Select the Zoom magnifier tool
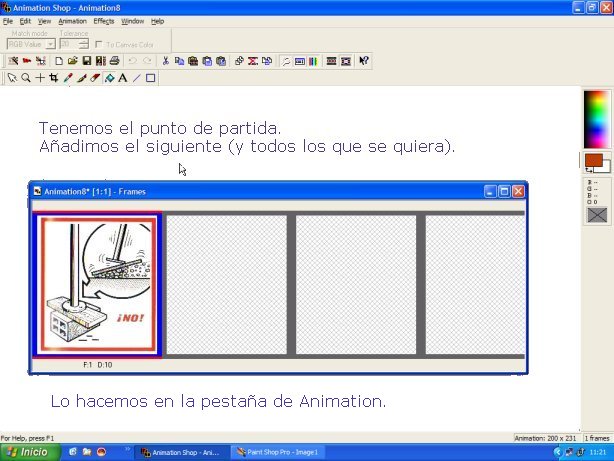The image size is (614, 461). 26,77
